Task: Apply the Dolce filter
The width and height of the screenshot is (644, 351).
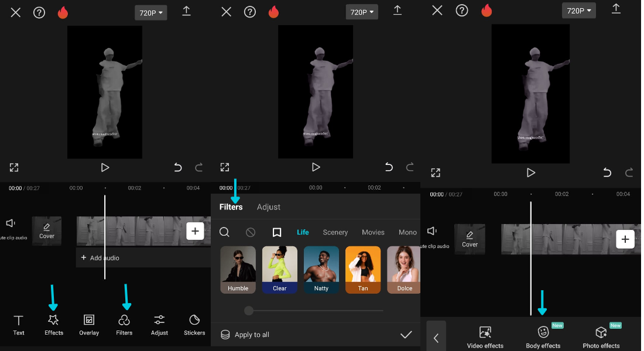Action: click(x=404, y=270)
